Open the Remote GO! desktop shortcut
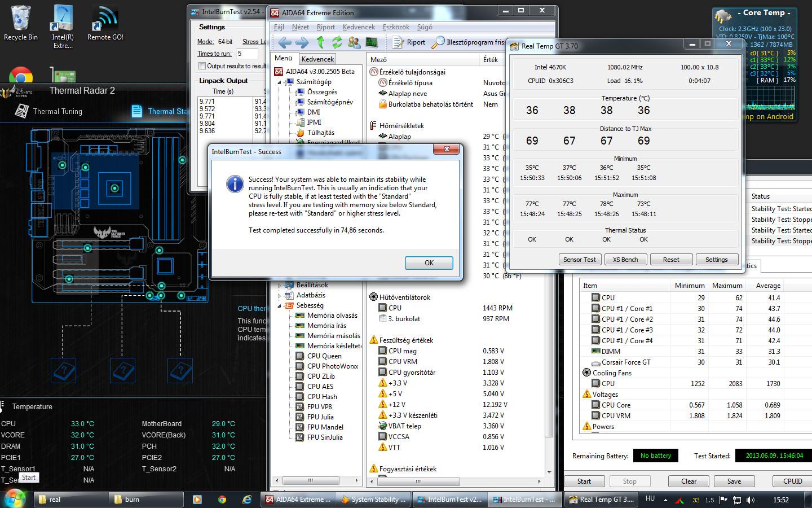The height and width of the screenshot is (508, 812). [x=105, y=23]
